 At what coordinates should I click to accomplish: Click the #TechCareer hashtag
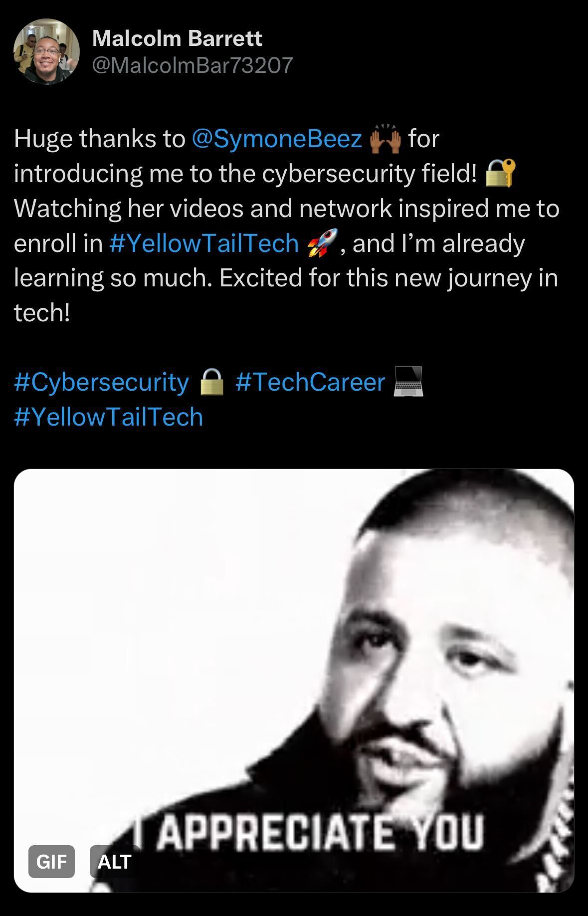(310, 382)
